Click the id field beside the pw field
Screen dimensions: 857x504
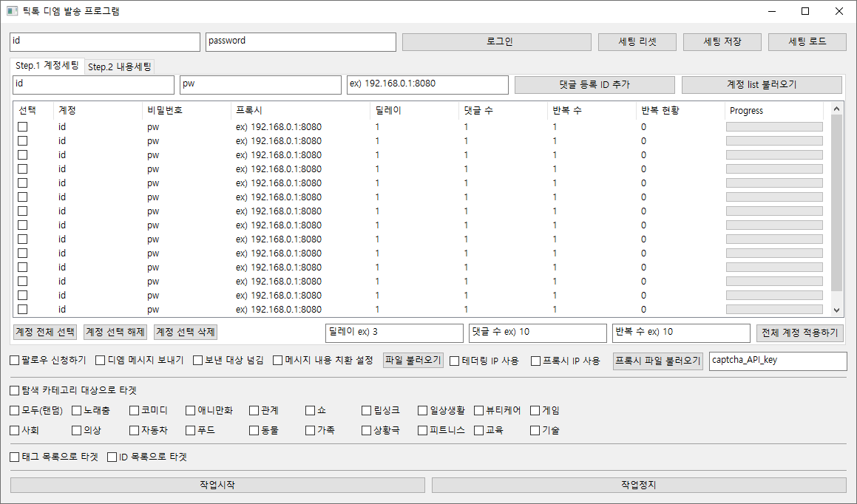tap(93, 85)
